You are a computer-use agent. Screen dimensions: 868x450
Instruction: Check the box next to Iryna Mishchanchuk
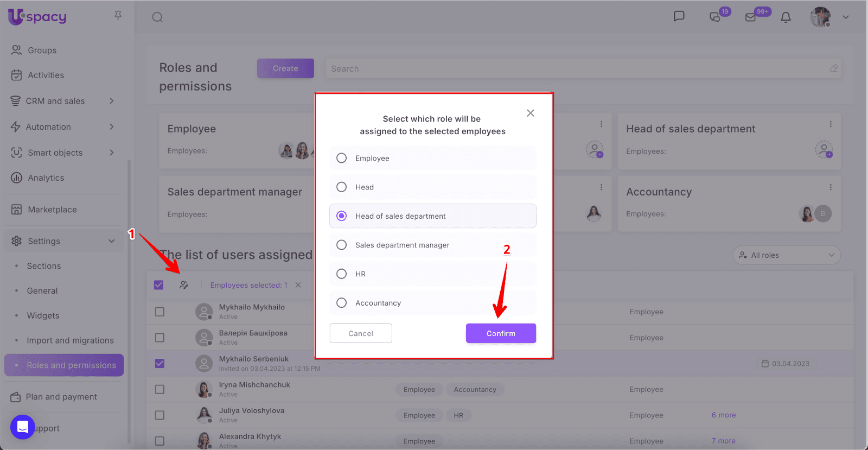(159, 389)
